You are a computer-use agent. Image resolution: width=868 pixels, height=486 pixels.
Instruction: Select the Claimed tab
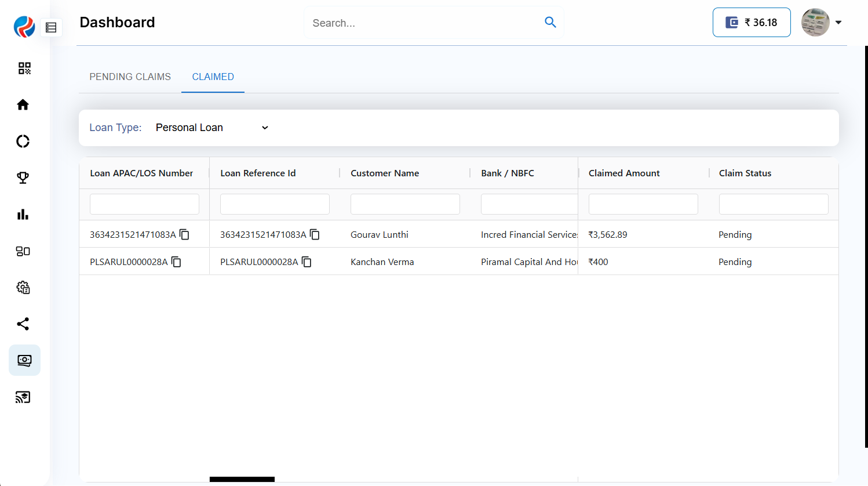213,77
